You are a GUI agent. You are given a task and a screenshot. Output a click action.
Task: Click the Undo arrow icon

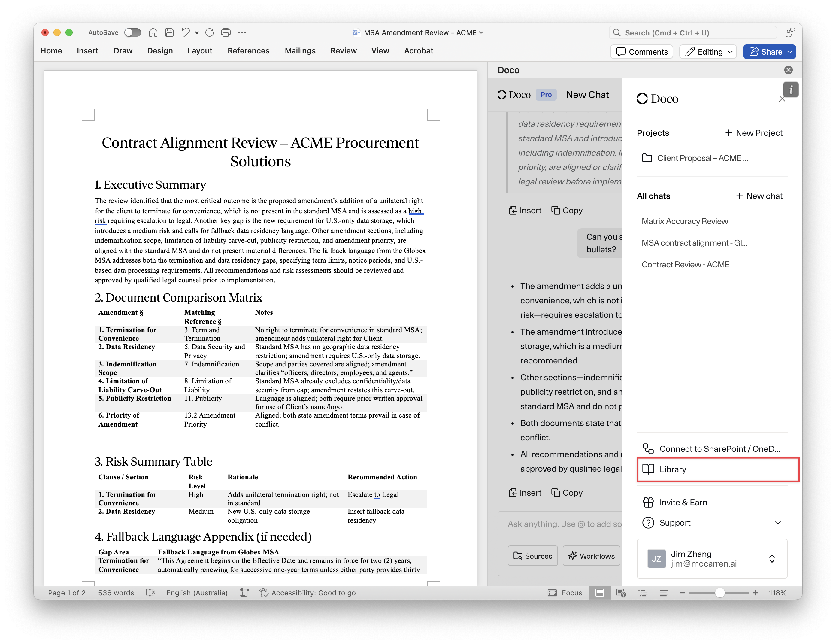click(x=186, y=32)
